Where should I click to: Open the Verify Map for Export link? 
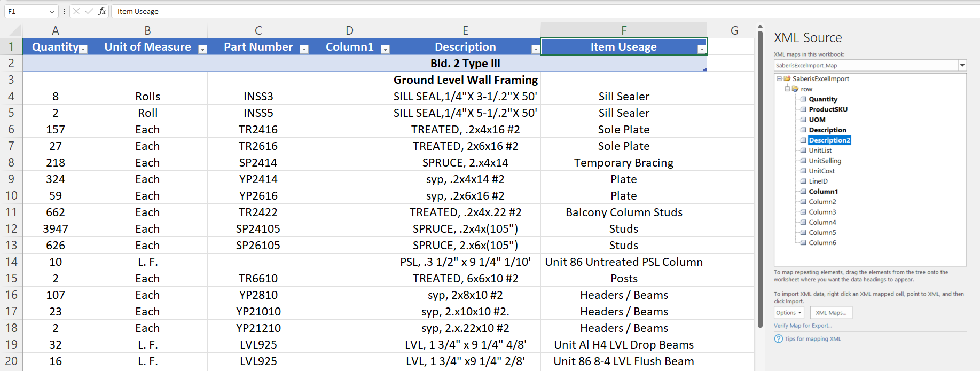(x=803, y=326)
